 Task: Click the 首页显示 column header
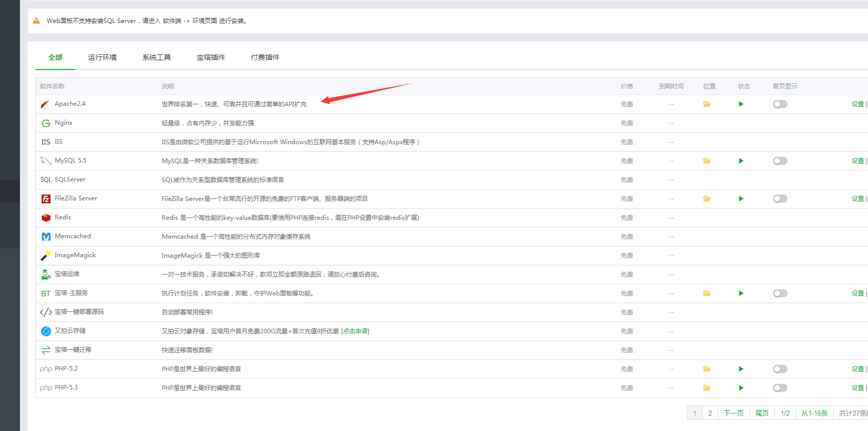[785, 86]
